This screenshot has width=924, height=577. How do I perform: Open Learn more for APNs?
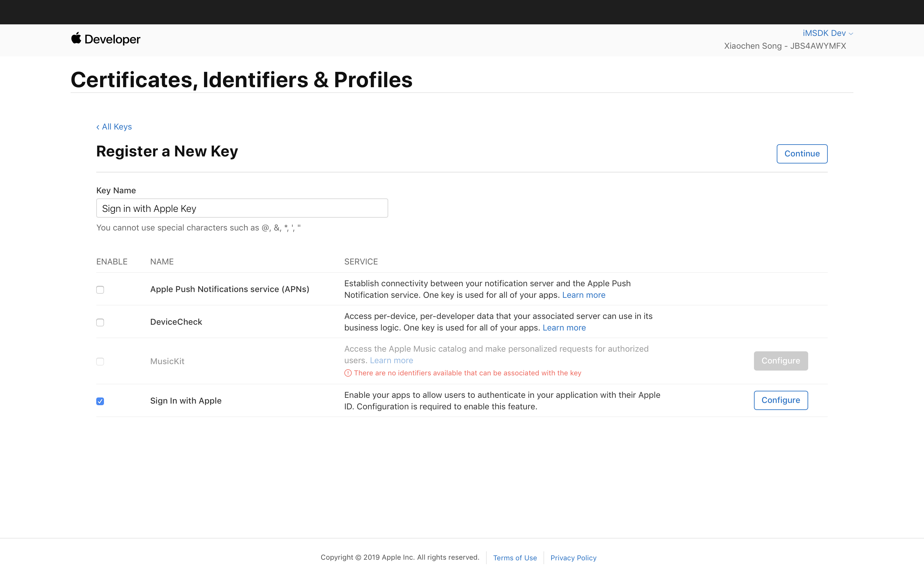click(584, 295)
